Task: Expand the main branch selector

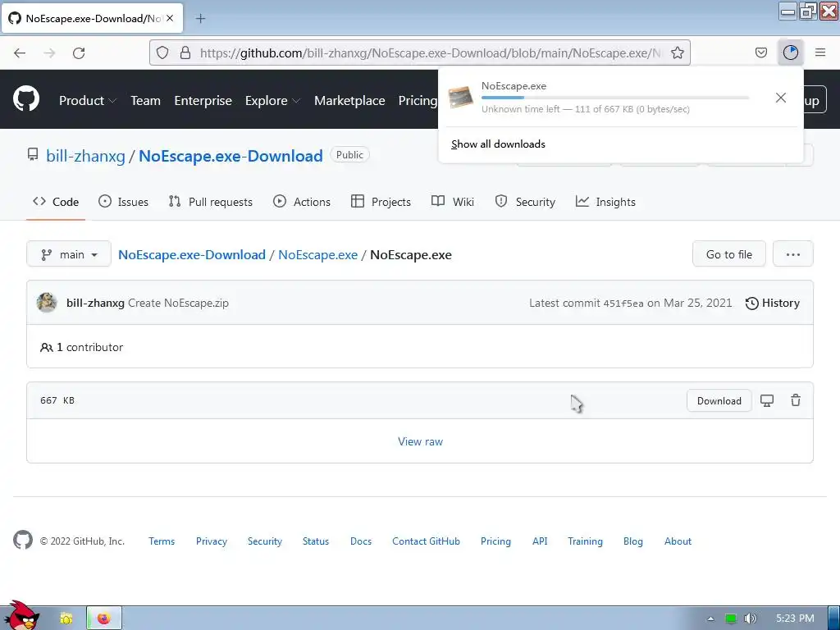Action: (69, 254)
